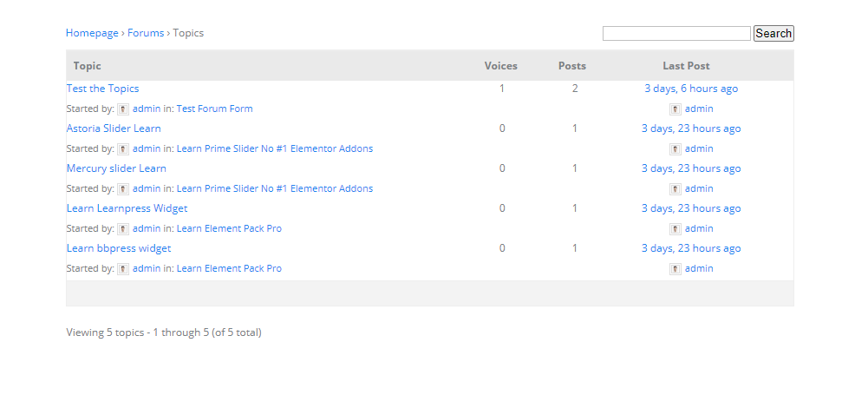The image size is (868, 395).
Task: Click admin avatar under Mercury slider Learn starter
Action: click(123, 189)
